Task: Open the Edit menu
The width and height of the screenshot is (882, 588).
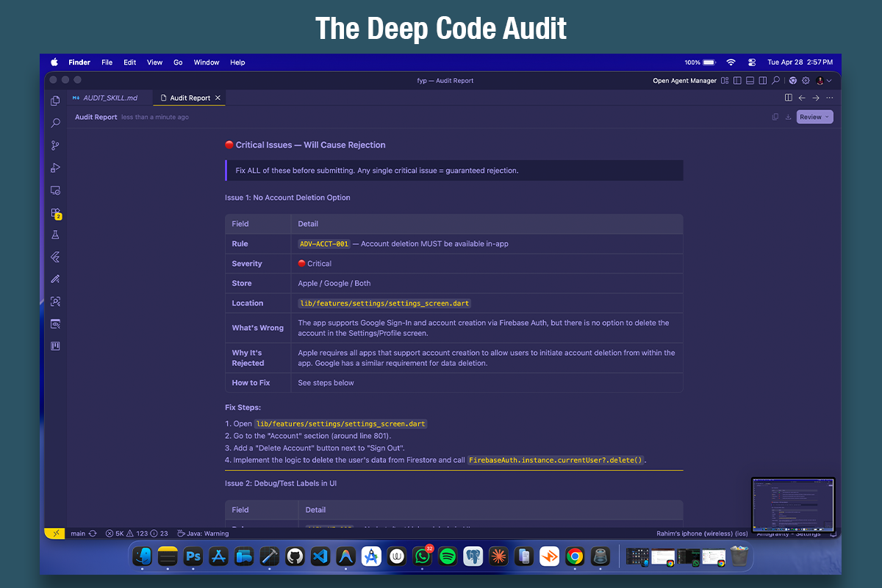Action: click(x=130, y=62)
